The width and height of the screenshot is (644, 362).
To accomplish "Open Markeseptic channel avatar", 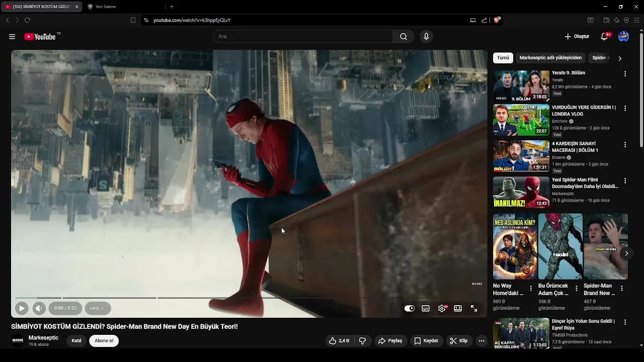I will coord(18,341).
